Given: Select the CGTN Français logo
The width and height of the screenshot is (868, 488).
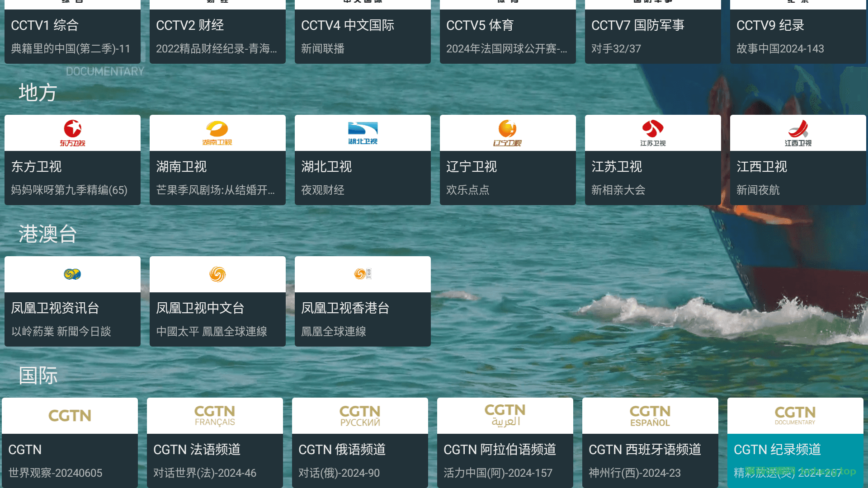Looking at the screenshot, I should [x=215, y=416].
